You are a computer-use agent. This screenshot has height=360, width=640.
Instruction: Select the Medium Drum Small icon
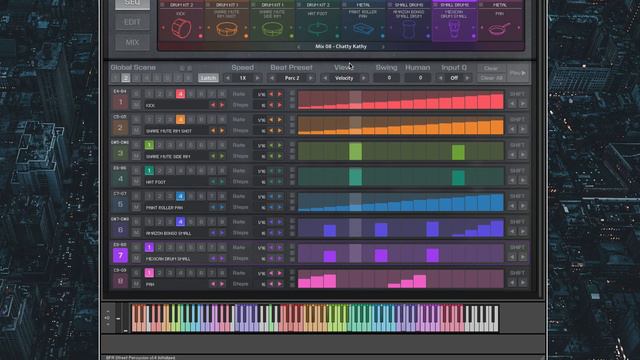(454, 30)
